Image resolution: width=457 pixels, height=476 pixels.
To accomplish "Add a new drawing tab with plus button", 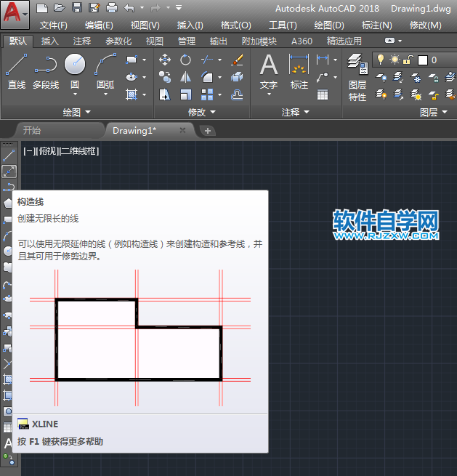I will pos(208,131).
